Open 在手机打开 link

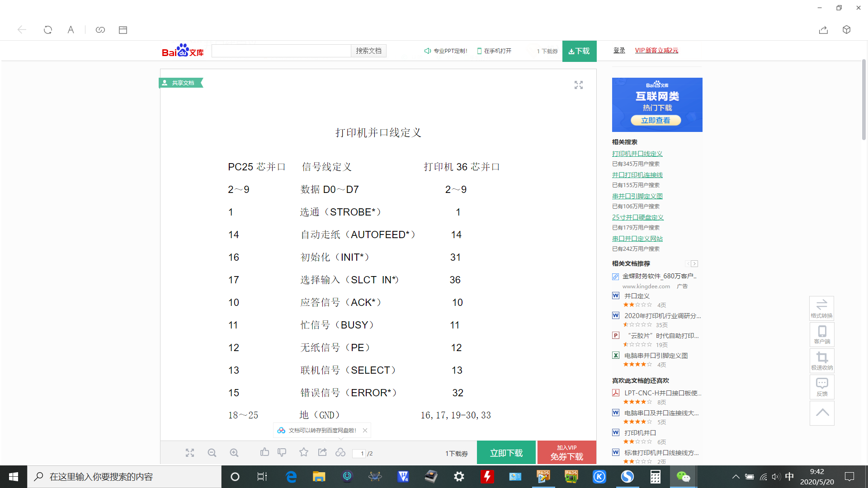(495, 51)
